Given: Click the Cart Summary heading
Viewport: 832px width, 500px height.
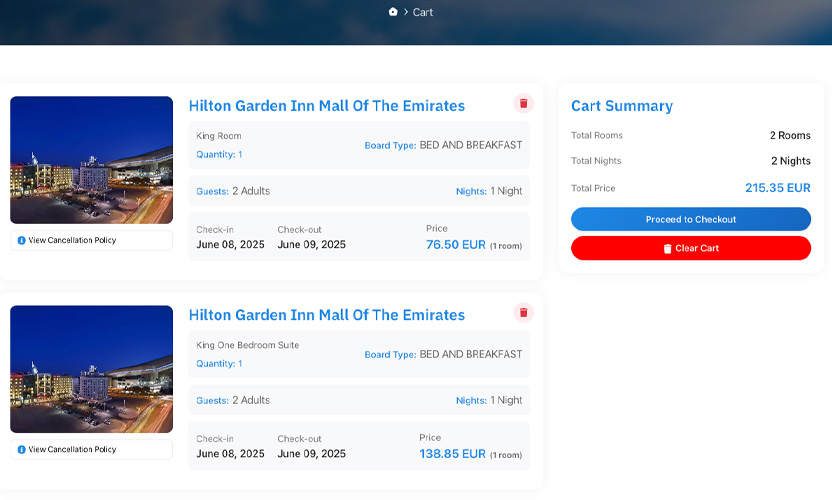Looking at the screenshot, I should (621, 106).
